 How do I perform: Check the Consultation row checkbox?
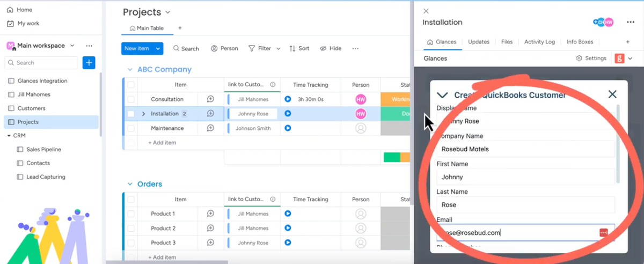131,99
